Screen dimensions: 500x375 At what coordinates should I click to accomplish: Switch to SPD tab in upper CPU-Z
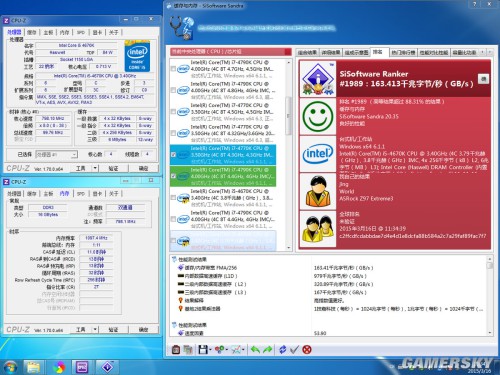tap(81, 32)
